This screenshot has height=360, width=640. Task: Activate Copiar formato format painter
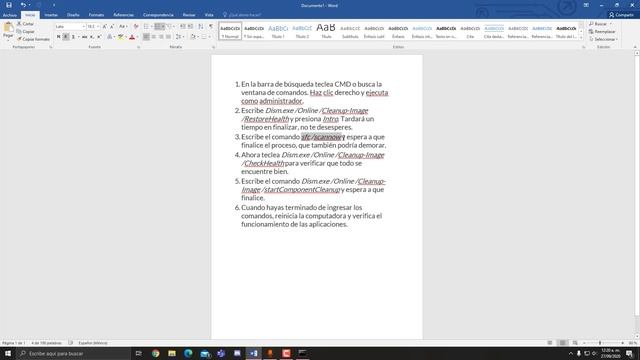33,39
